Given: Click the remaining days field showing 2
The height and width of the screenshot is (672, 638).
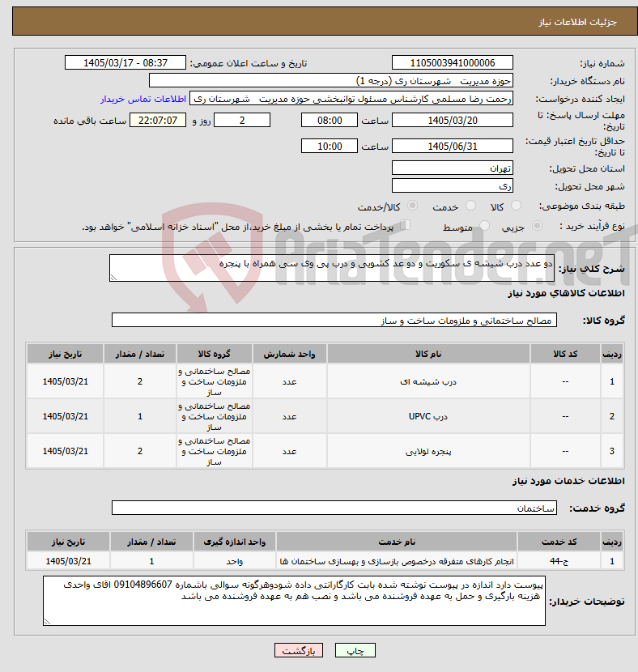Looking at the screenshot, I should [x=242, y=121].
